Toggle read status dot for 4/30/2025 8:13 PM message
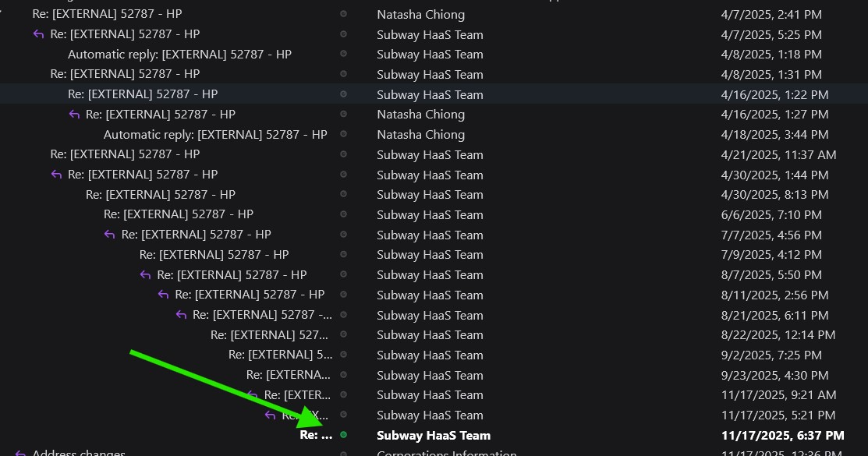 [x=343, y=194]
